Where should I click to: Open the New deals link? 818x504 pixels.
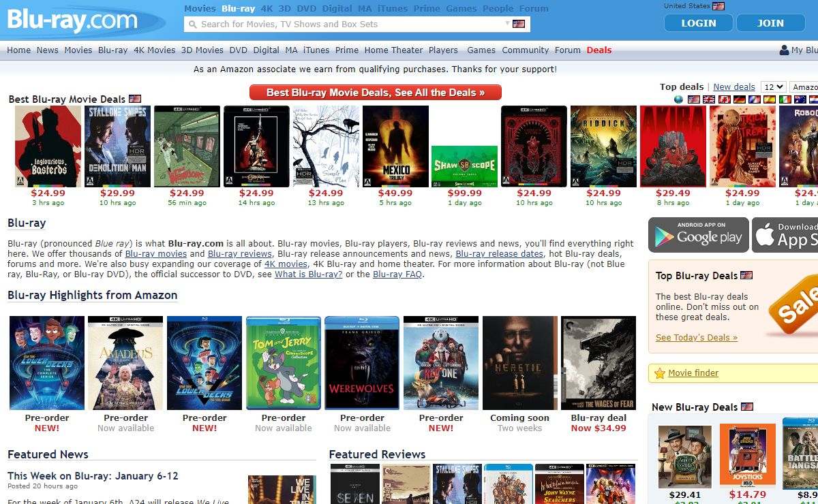[x=734, y=86]
